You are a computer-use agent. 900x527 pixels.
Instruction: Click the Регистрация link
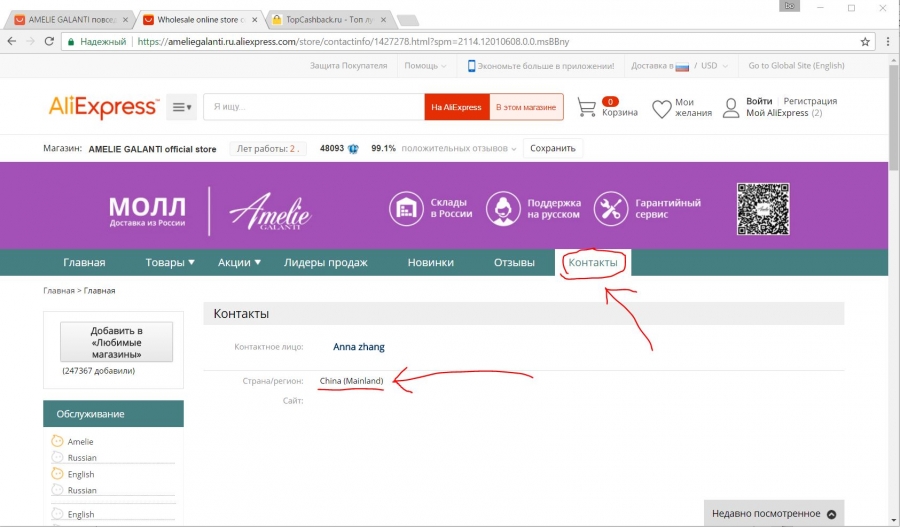(810, 101)
